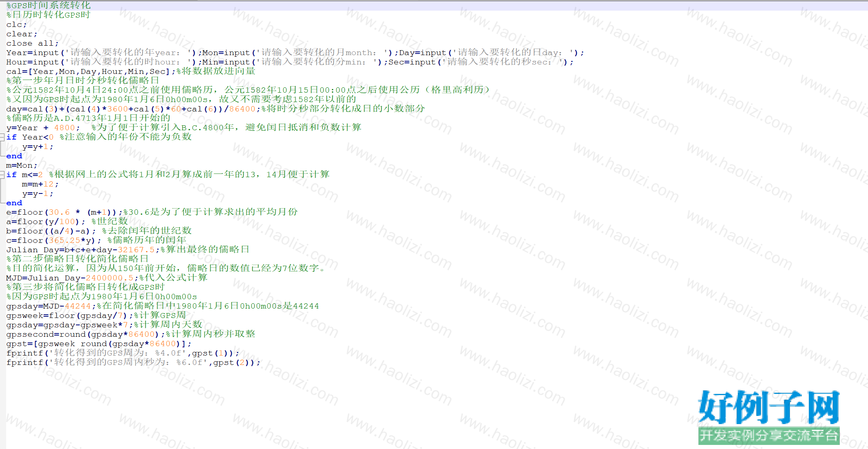Click the 'y=y+1;' statement
The width and height of the screenshot is (868, 449).
click(x=38, y=147)
